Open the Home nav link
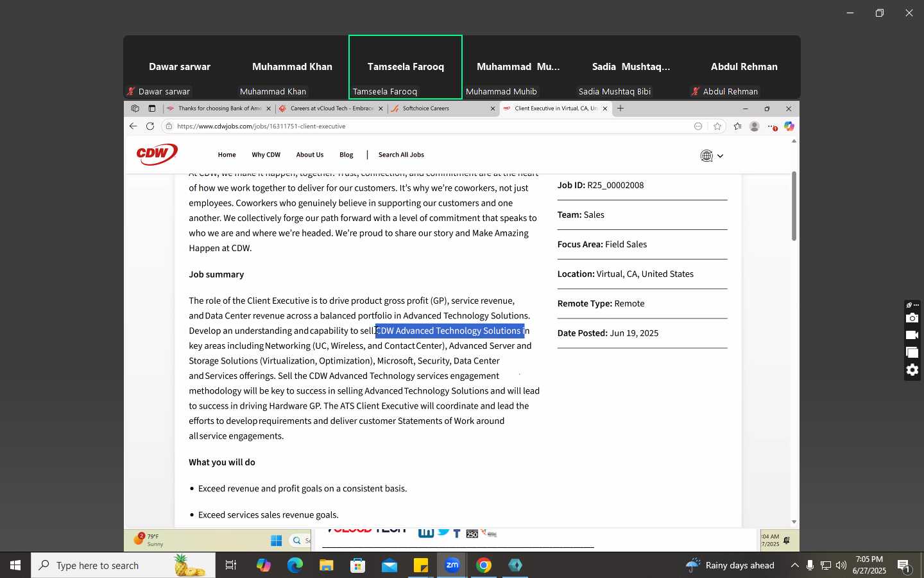 click(227, 155)
